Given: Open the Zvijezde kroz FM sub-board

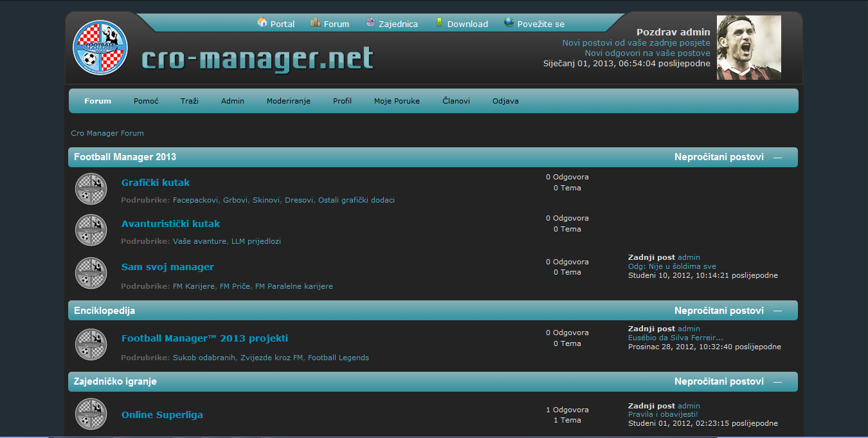Looking at the screenshot, I should (271, 358).
